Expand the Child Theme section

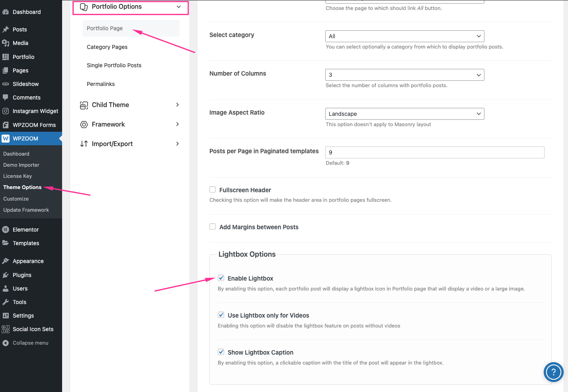click(x=130, y=105)
